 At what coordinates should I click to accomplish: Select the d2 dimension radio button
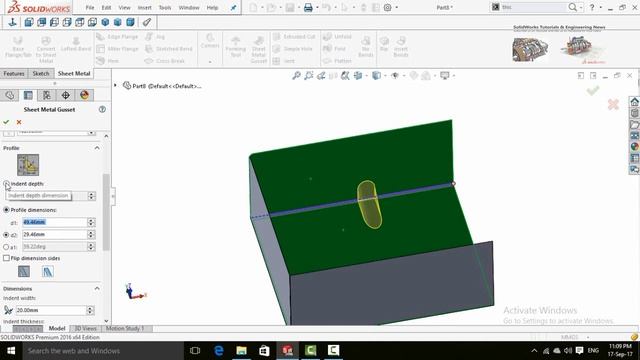(x=6, y=235)
